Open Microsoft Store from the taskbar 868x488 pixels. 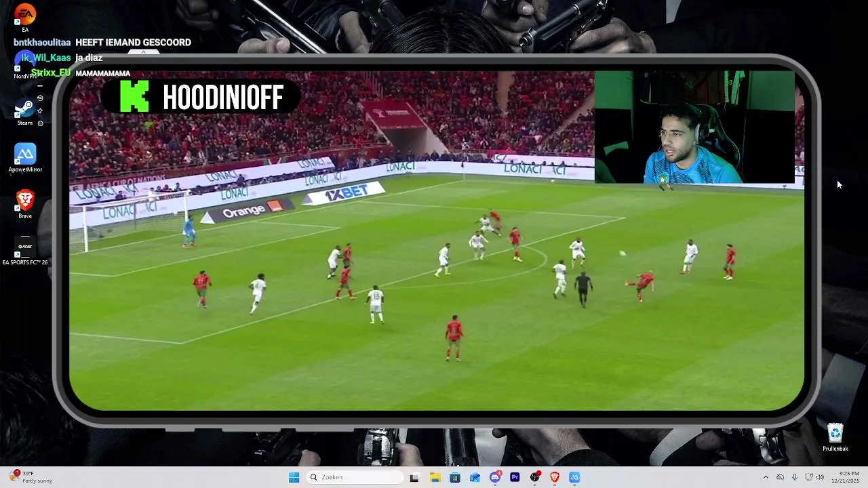(455, 477)
